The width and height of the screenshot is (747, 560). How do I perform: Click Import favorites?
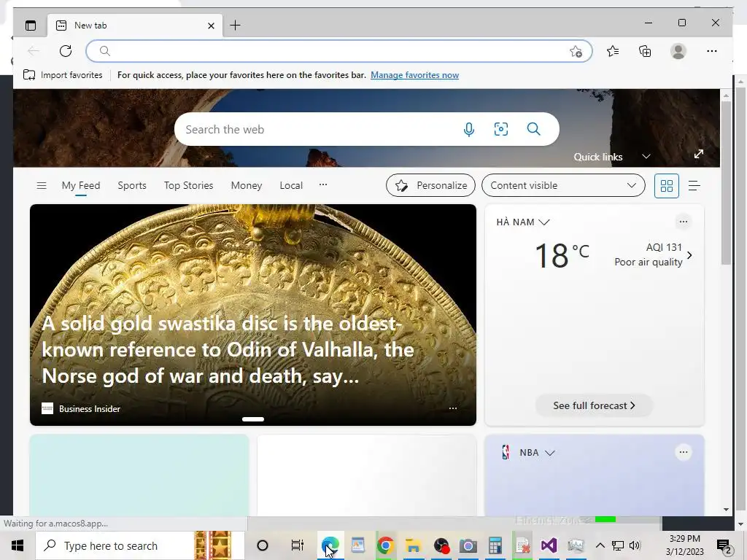[63, 75]
